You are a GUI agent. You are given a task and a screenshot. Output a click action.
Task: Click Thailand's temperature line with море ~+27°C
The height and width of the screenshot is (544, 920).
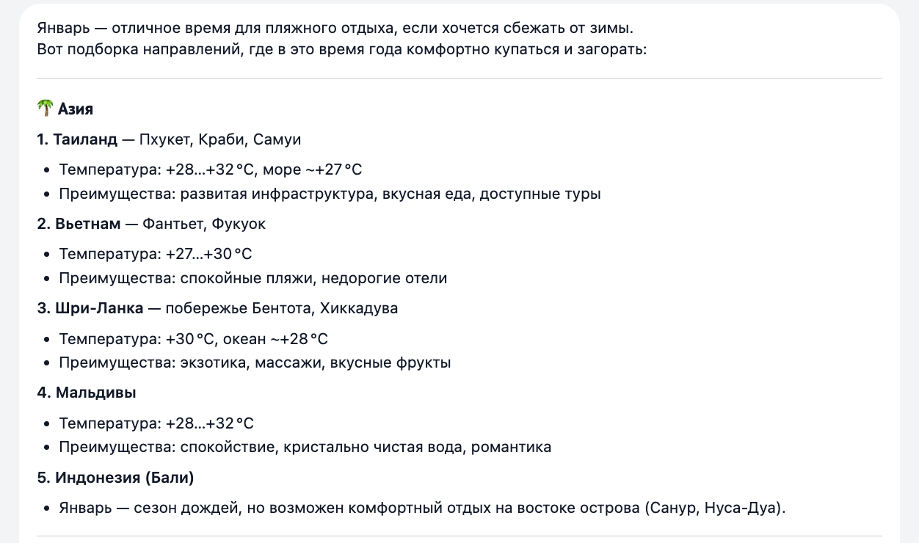coord(210,169)
